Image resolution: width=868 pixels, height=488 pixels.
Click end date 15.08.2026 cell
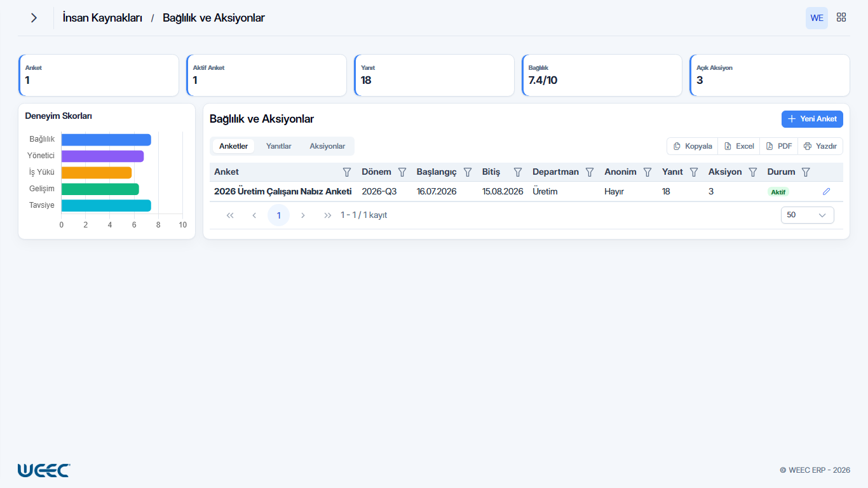pos(503,191)
